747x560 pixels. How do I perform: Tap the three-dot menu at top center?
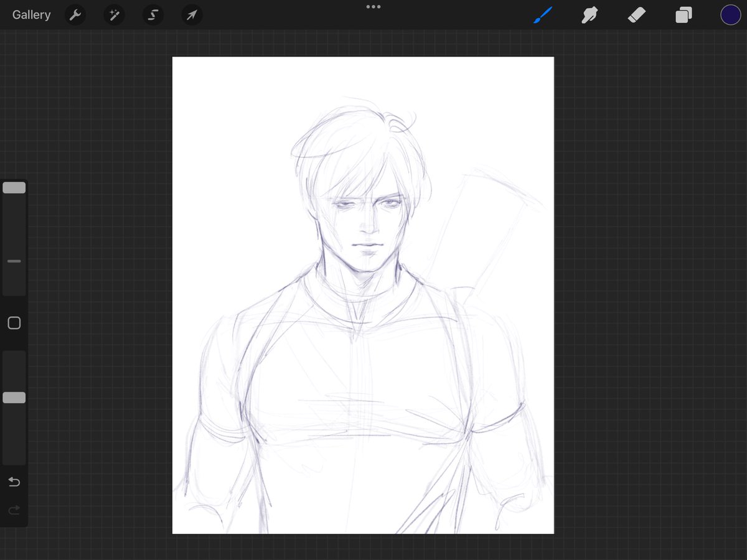click(x=374, y=7)
